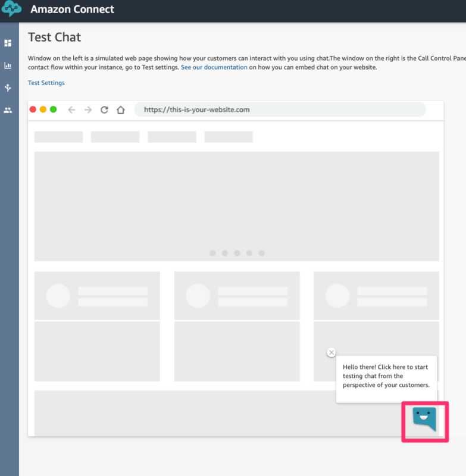This screenshot has height=476, width=466.
Task: Open the Metrics bar chart sidebar icon
Action: coord(8,65)
